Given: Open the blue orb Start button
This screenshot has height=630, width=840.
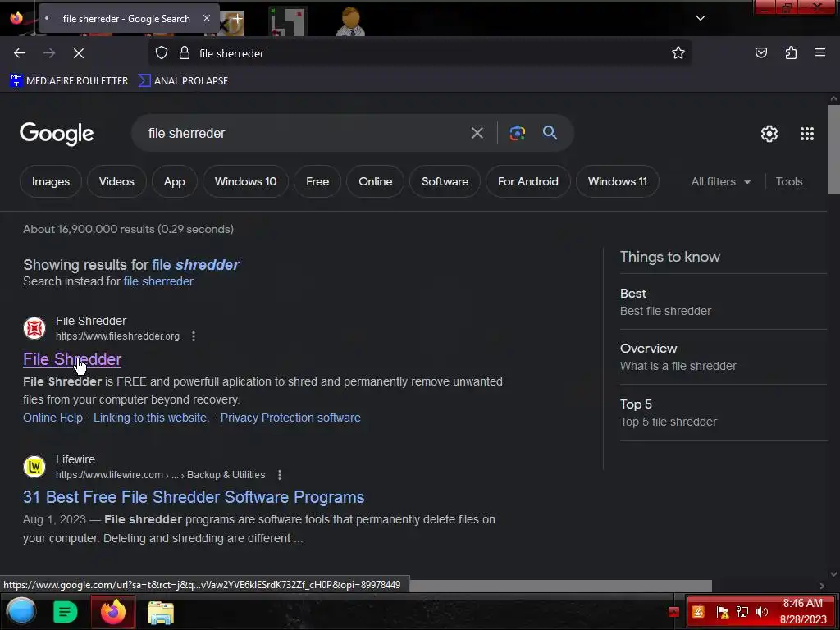Looking at the screenshot, I should click(21, 611).
